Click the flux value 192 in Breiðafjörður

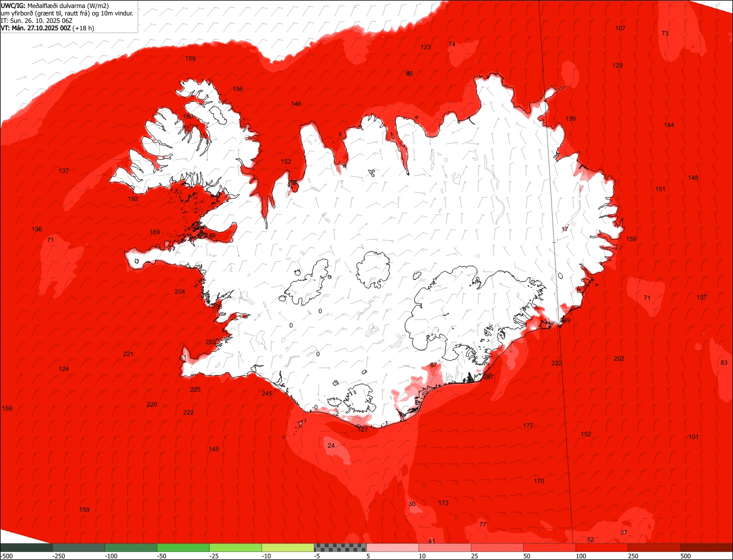click(133, 199)
